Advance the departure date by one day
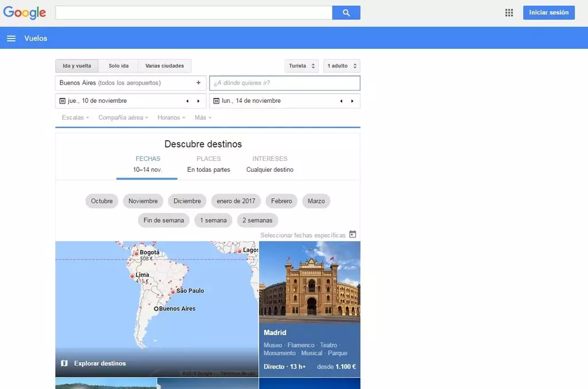Image resolution: width=588 pixels, height=389 pixels. coord(199,101)
